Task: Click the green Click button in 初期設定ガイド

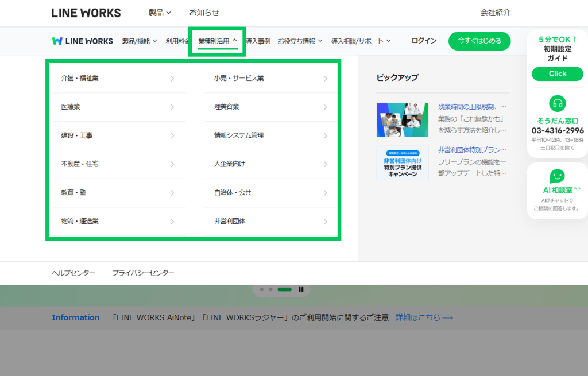Action: coord(557,74)
